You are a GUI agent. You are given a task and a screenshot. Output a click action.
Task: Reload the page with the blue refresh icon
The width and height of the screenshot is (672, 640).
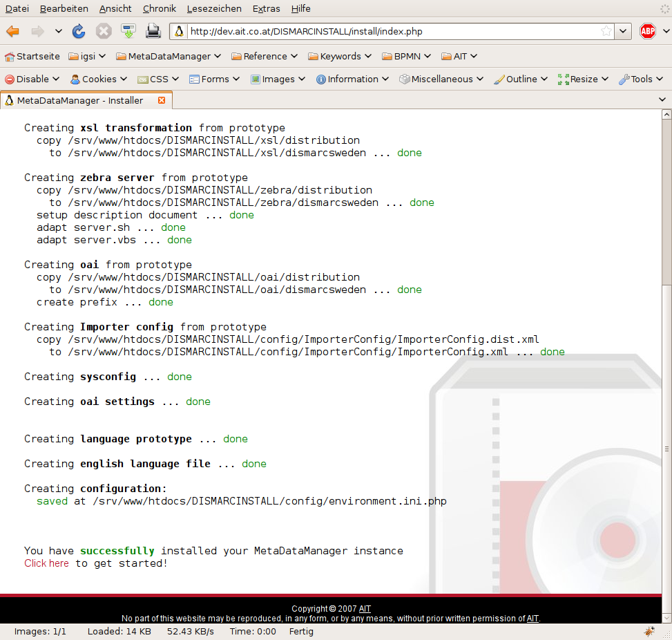[x=79, y=31]
